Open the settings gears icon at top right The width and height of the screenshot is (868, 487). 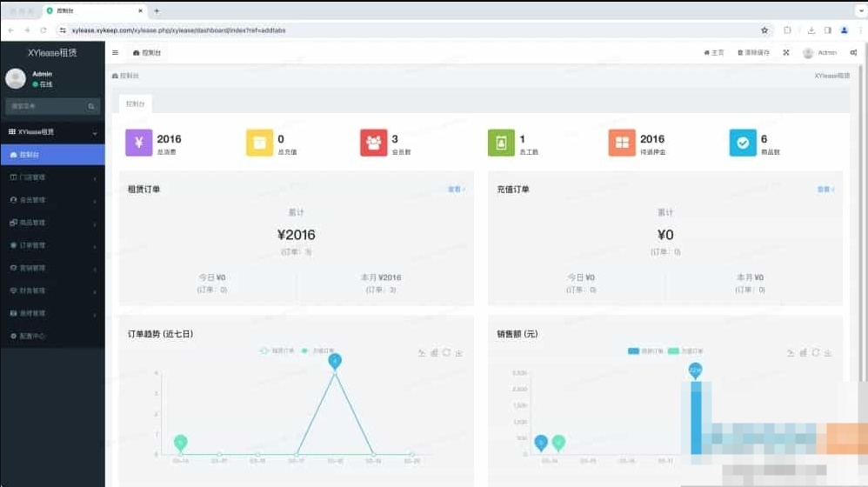pyautogui.click(x=853, y=52)
